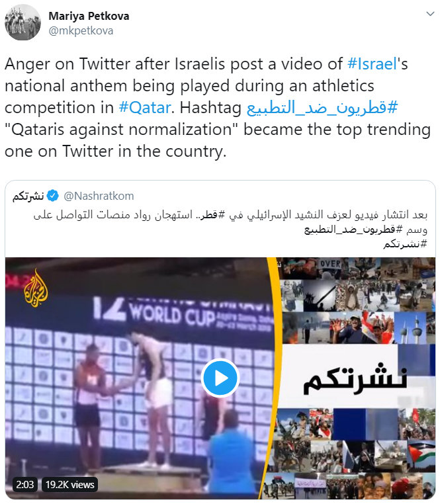
Task: Open Mariya Petkova display name link
Action: (x=89, y=16)
